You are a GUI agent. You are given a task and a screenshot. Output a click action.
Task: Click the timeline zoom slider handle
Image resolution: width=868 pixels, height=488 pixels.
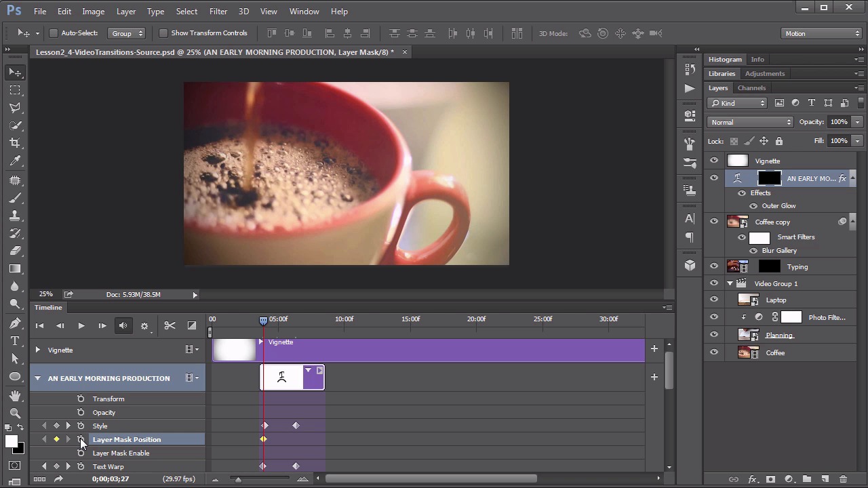pyautogui.click(x=237, y=479)
